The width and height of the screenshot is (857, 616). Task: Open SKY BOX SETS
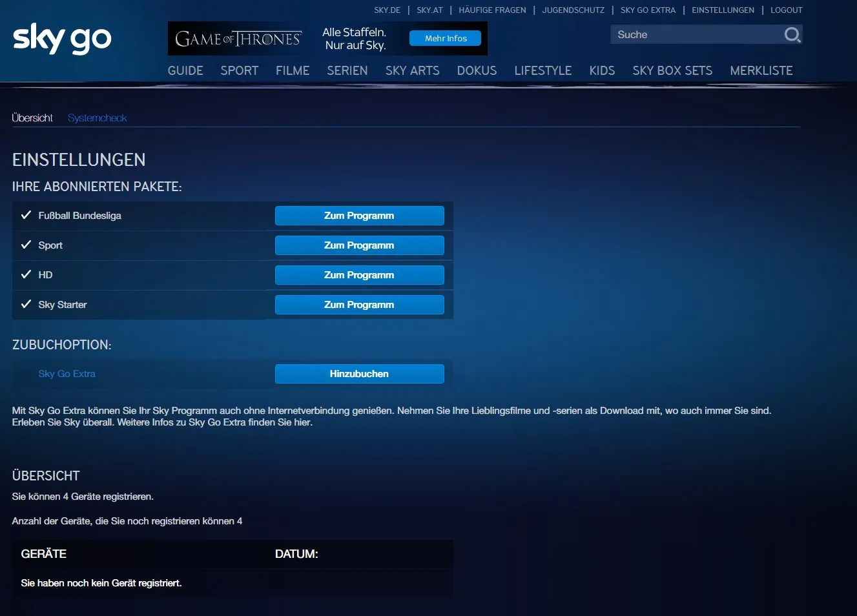(x=672, y=70)
